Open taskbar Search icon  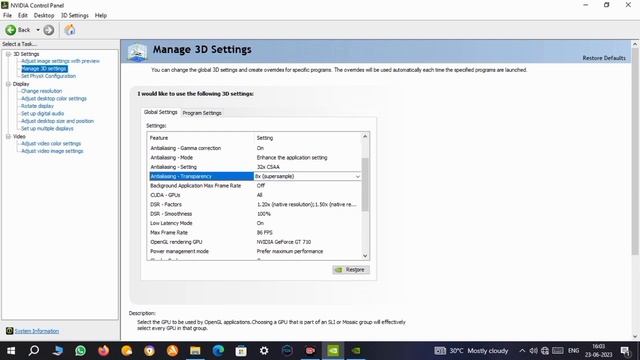pyautogui.click(x=34, y=351)
